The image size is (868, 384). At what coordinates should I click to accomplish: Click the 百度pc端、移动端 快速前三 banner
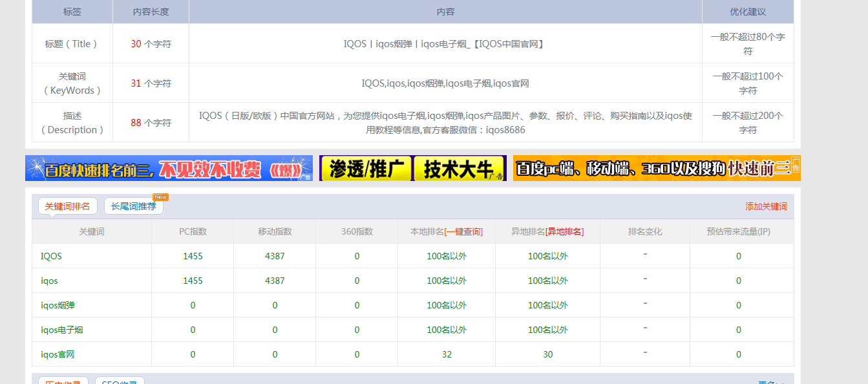coord(657,168)
